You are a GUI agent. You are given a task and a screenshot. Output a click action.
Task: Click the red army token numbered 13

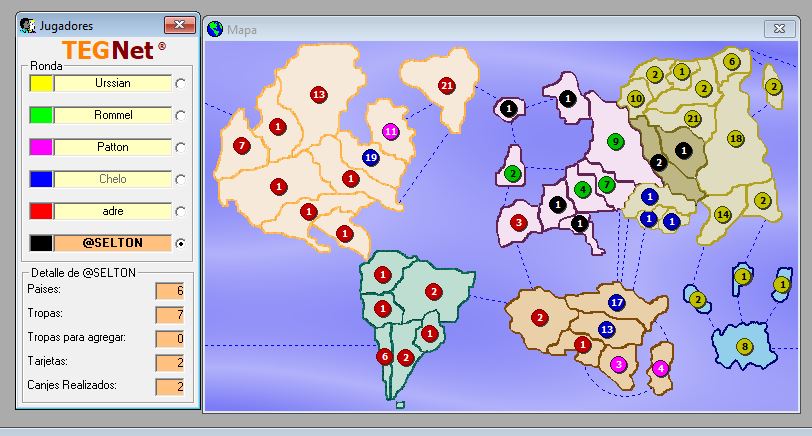tap(318, 94)
